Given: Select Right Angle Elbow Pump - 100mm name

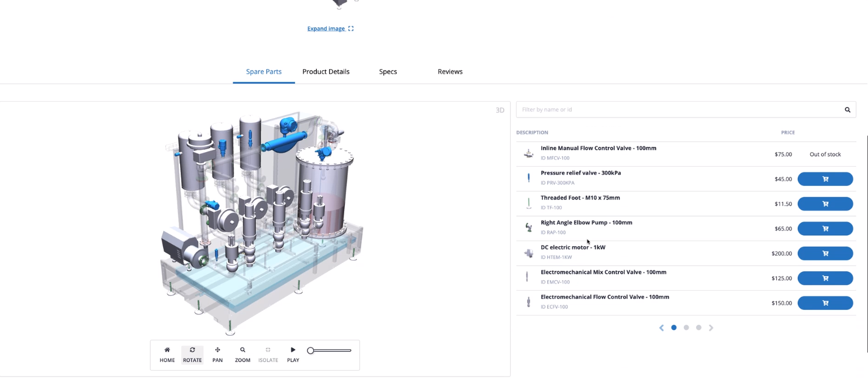Looking at the screenshot, I should pyautogui.click(x=586, y=222).
